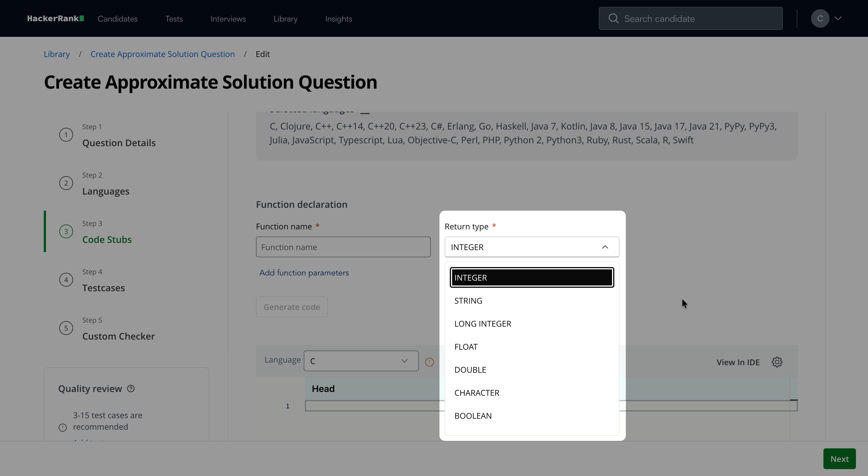Open the Library nav menu
Image resolution: width=868 pixels, height=476 pixels.
pyautogui.click(x=285, y=19)
